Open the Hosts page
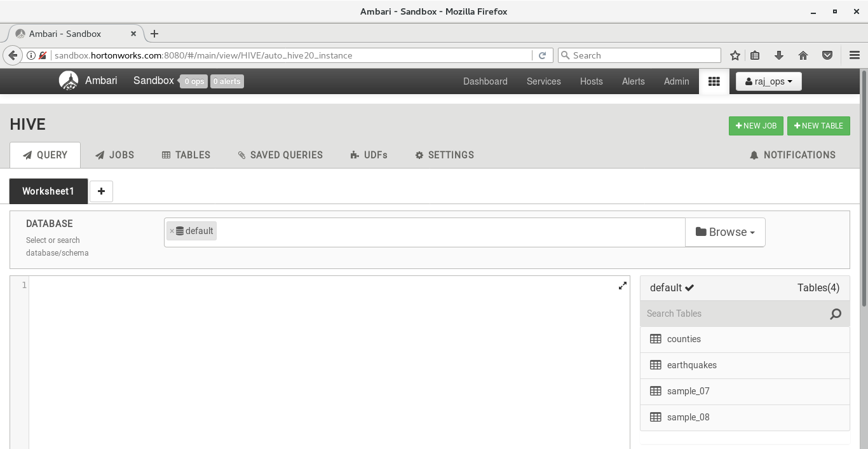 [592, 81]
